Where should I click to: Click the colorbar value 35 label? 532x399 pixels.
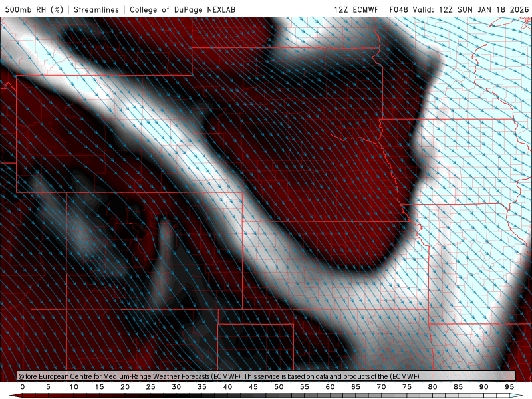coord(202,387)
